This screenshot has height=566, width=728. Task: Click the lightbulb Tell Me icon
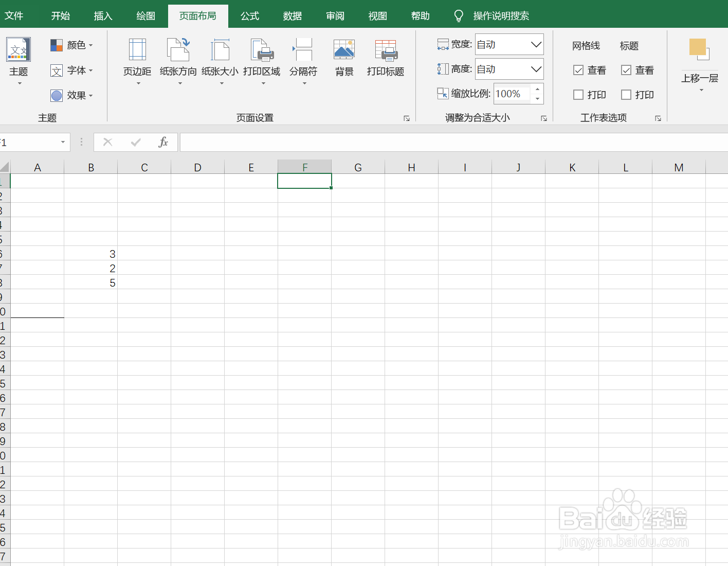point(459,16)
